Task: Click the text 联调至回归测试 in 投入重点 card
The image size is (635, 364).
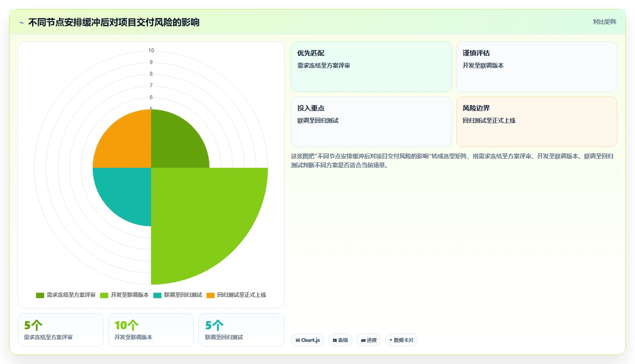Action: (x=318, y=120)
